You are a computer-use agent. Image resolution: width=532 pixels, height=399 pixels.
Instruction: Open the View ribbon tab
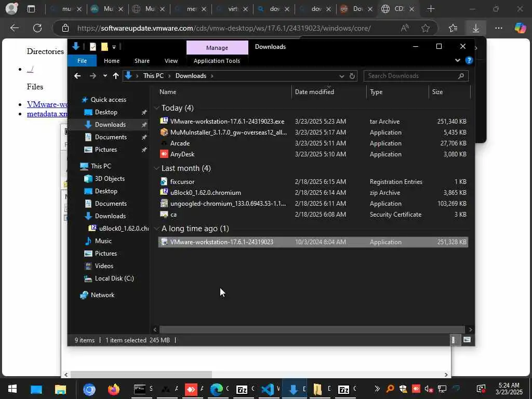tap(171, 61)
